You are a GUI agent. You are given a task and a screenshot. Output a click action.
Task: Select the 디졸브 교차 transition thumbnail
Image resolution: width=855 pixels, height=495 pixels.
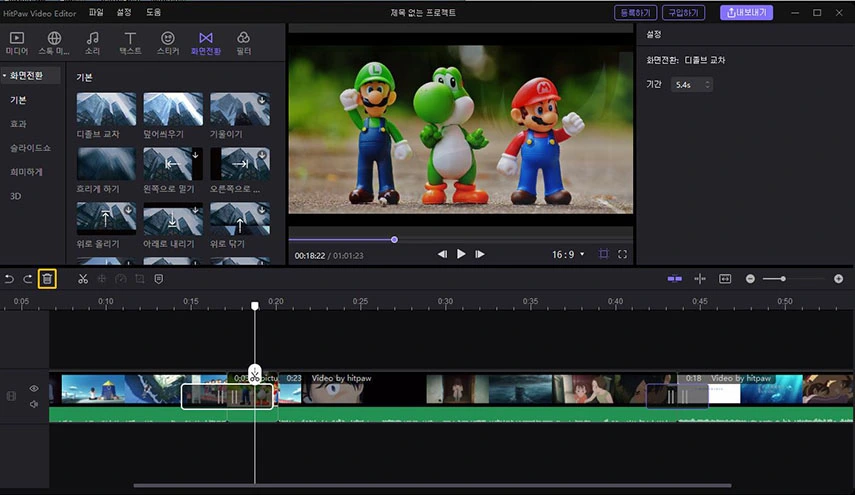point(106,108)
